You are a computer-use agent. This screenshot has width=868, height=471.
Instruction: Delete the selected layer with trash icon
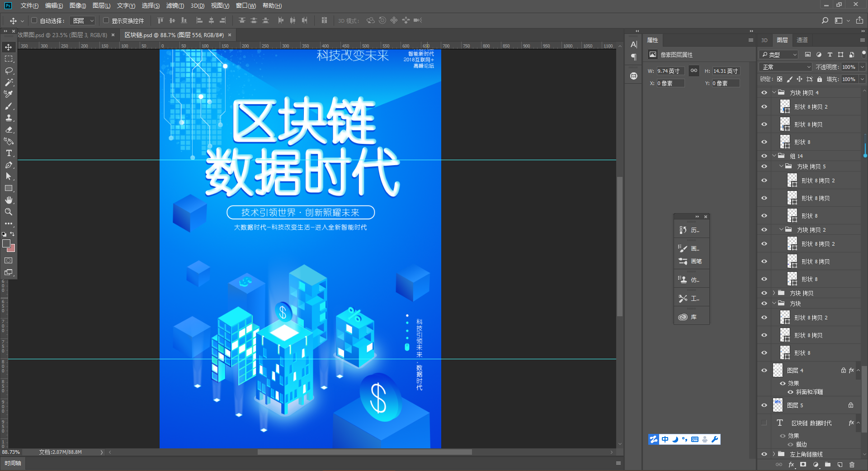[x=853, y=464]
